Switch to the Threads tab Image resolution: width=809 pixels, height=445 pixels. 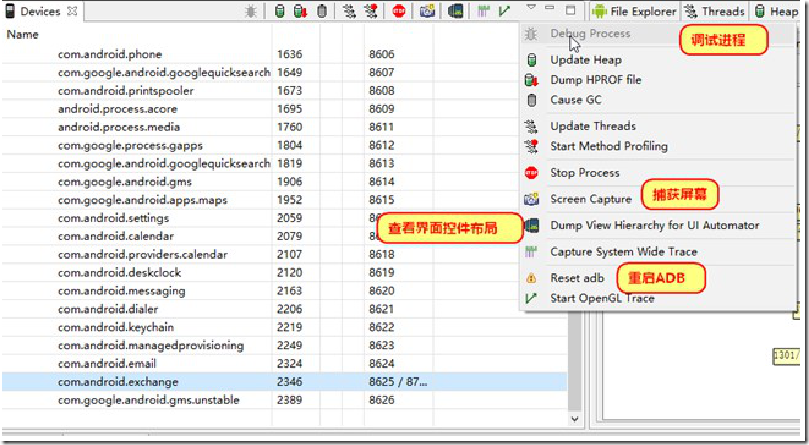[715, 11]
